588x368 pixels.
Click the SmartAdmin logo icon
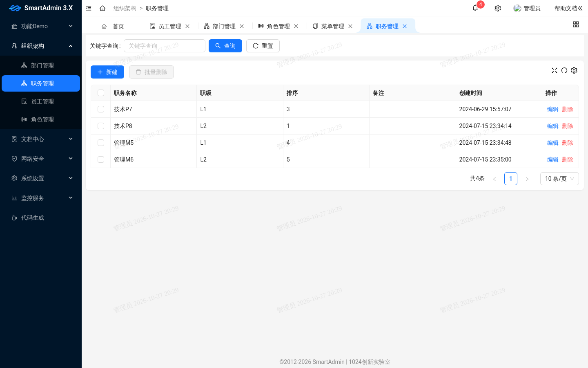click(15, 8)
